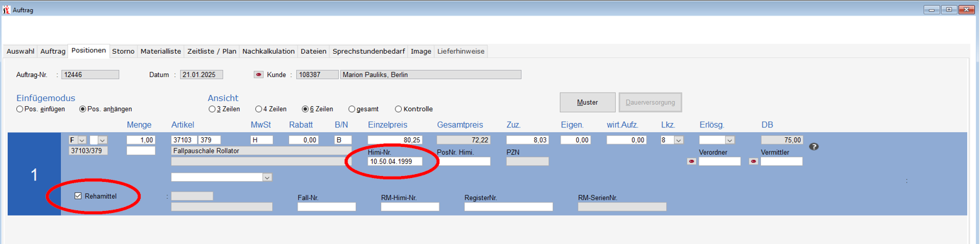
Task: Click the PosNr. Himi. input field
Action: click(463, 162)
